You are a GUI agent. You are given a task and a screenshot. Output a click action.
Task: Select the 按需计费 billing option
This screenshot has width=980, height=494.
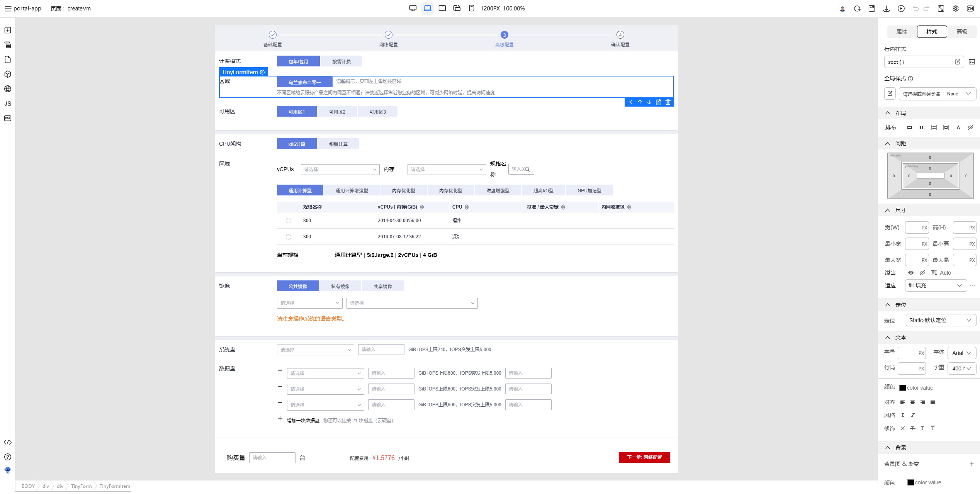click(x=341, y=61)
